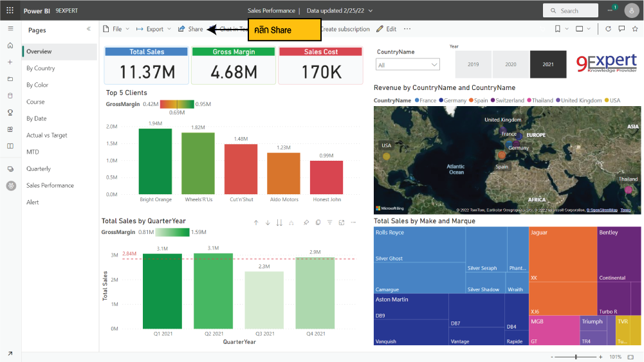Click the Edit button

[387, 29]
